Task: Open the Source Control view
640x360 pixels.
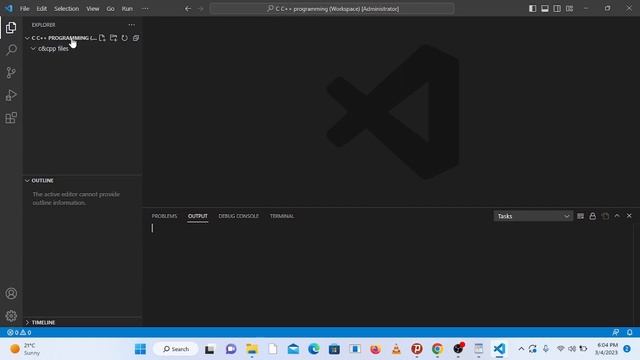Action: pyautogui.click(x=11, y=73)
